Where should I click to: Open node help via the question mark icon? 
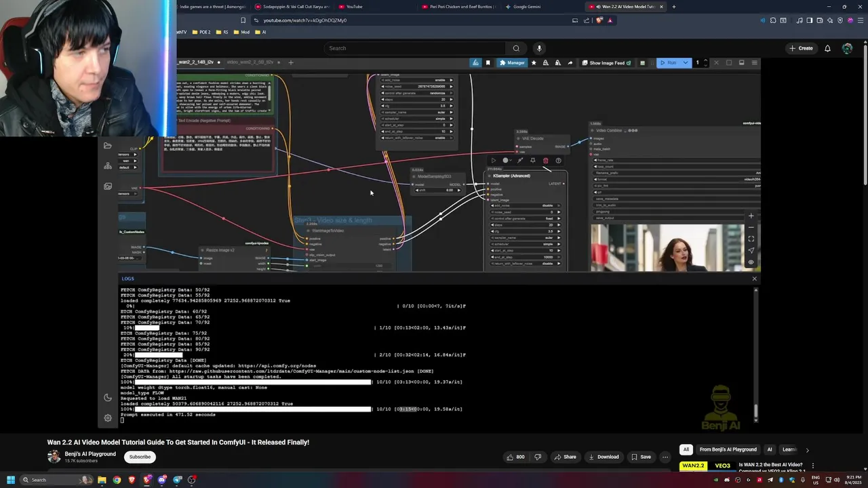pyautogui.click(x=559, y=161)
